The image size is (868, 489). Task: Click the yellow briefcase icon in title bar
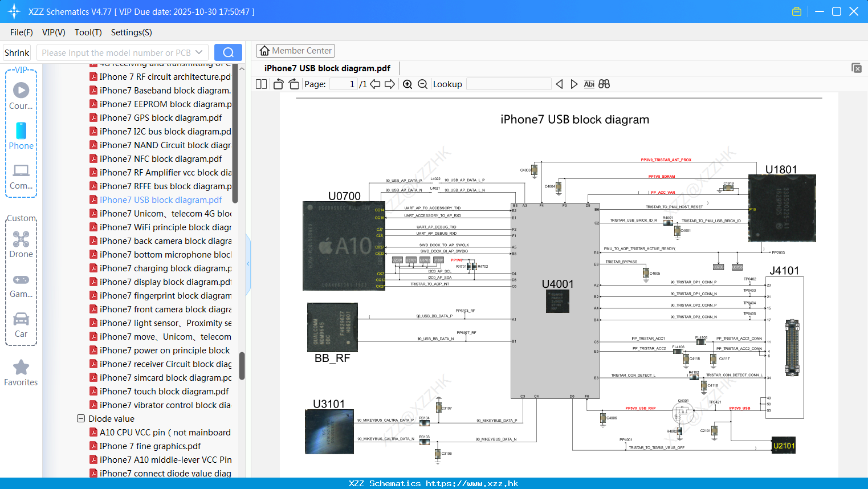click(797, 11)
